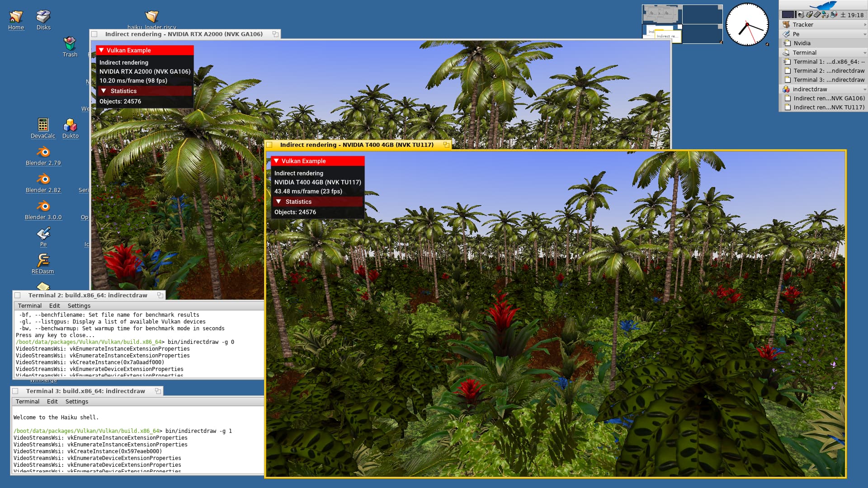The image size is (868, 488).
Task: Activate the NVK TU117 window from the Deskbar
Action: pos(823,107)
